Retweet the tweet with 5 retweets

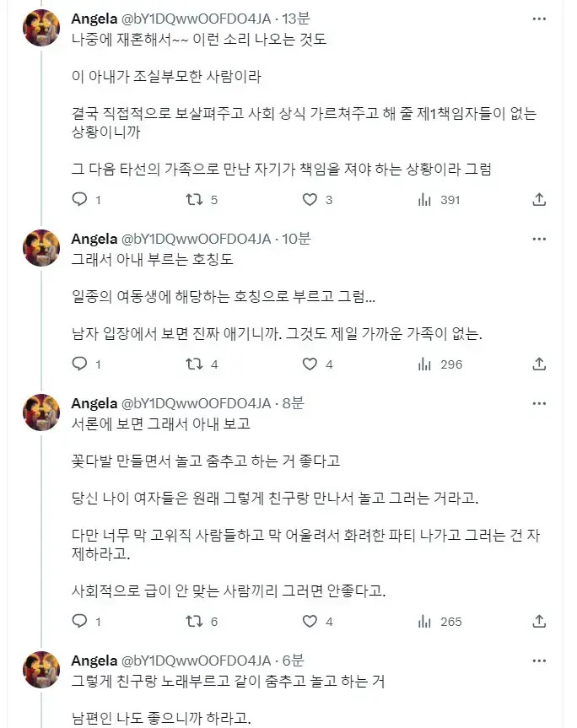click(x=195, y=200)
